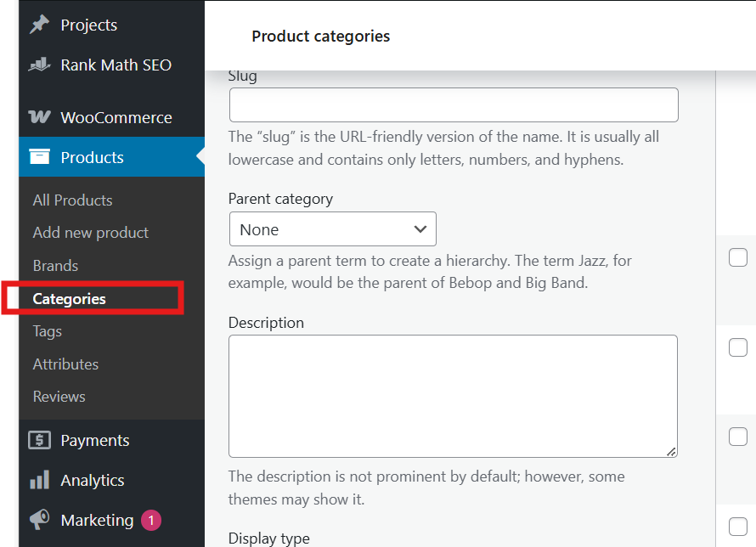Tick the second checkbox in the category list
Viewport: 756px width, 547px height.
pos(737,347)
